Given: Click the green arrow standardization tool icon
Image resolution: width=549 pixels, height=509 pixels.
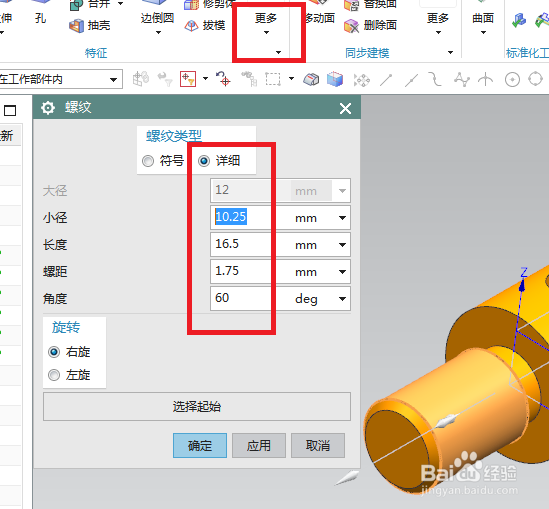Looking at the screenshot, I should coord(519,20).
